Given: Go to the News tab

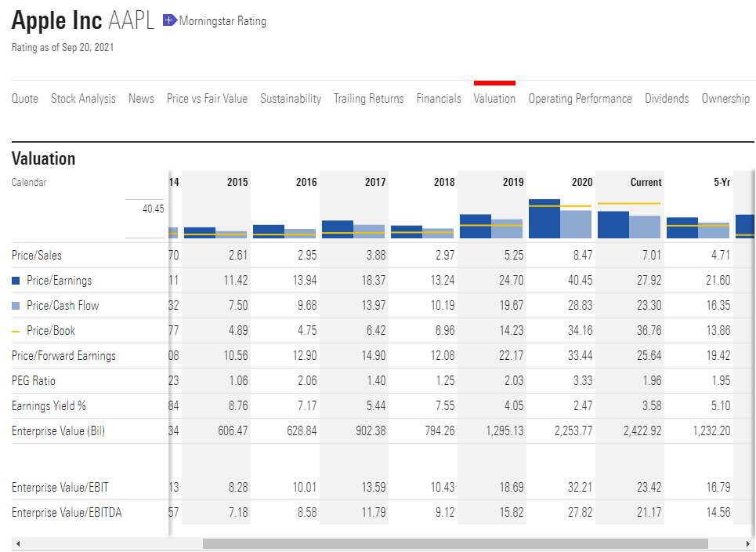Looking at the screenshot, I should pos(141,99).
